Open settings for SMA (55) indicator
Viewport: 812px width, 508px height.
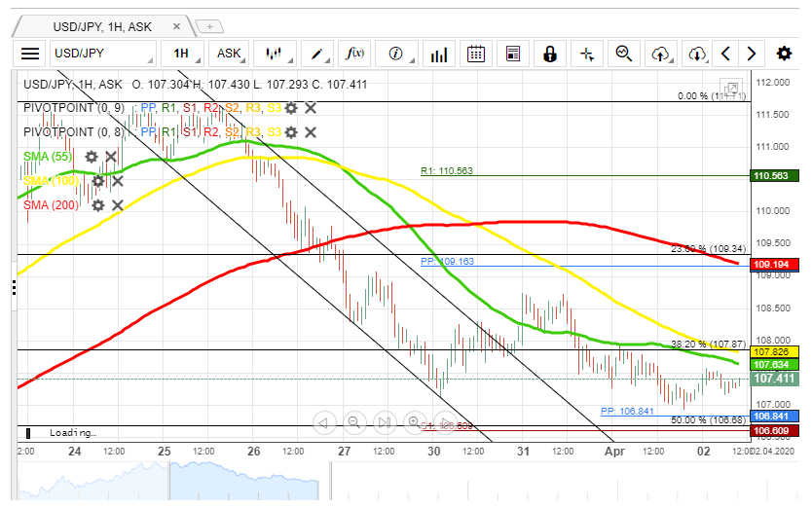point(92,157)
